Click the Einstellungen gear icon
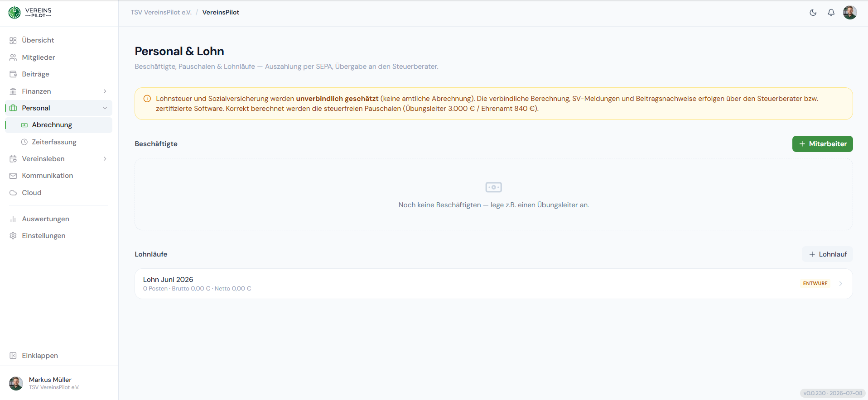The image size is (868, 400). 13,236
